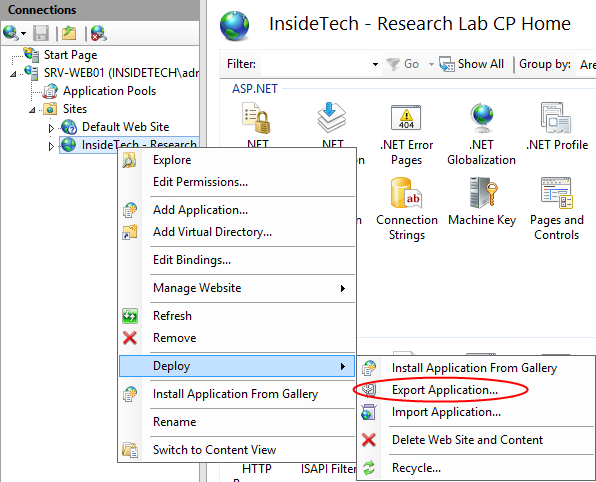
Task: Click the Add Application icon in context menu
Action: 130,210
